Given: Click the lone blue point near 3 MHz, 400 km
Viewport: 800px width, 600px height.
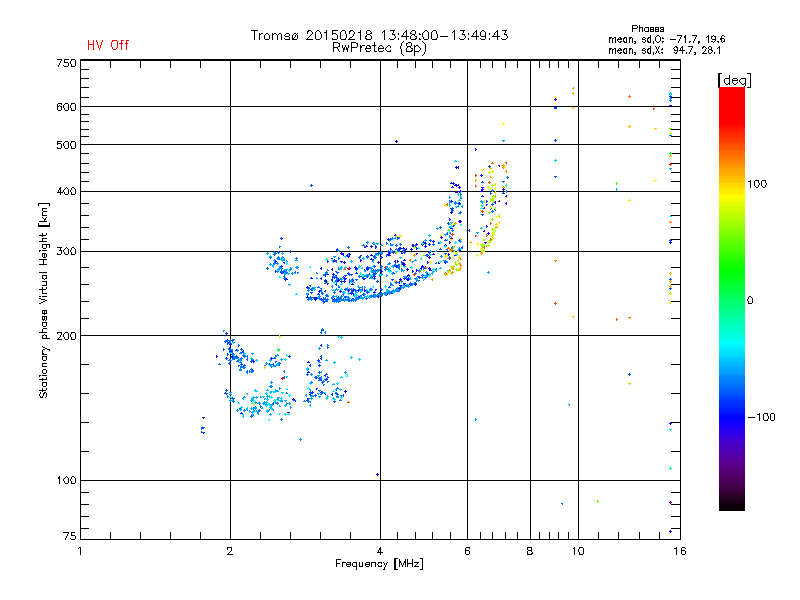Looking at the screenshot, I should click(312, 186).
